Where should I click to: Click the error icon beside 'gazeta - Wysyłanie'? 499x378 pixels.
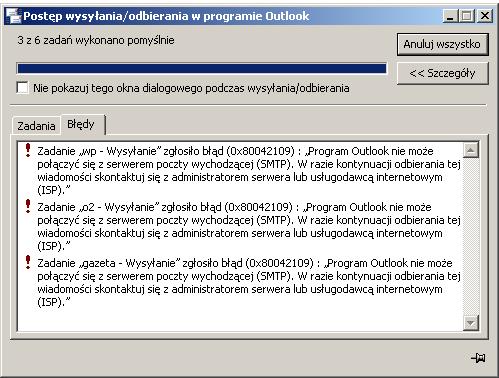click(28, 262)
